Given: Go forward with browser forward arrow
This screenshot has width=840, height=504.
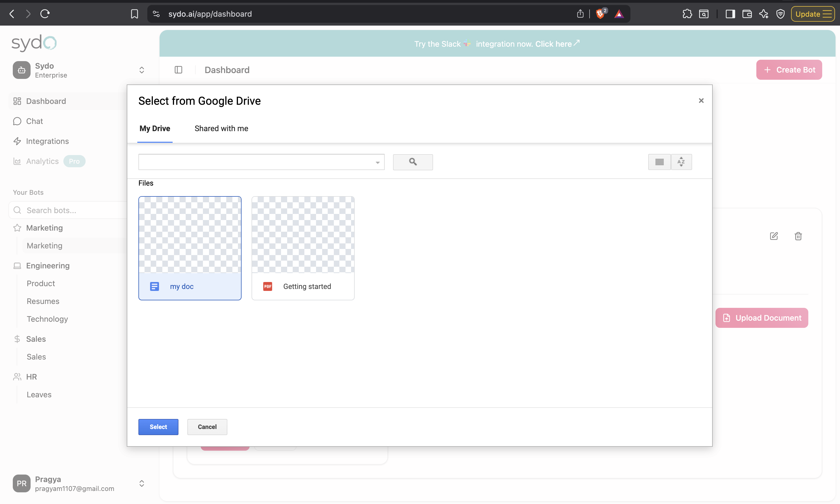Looking at the screenshot, I should click(29, 14).
